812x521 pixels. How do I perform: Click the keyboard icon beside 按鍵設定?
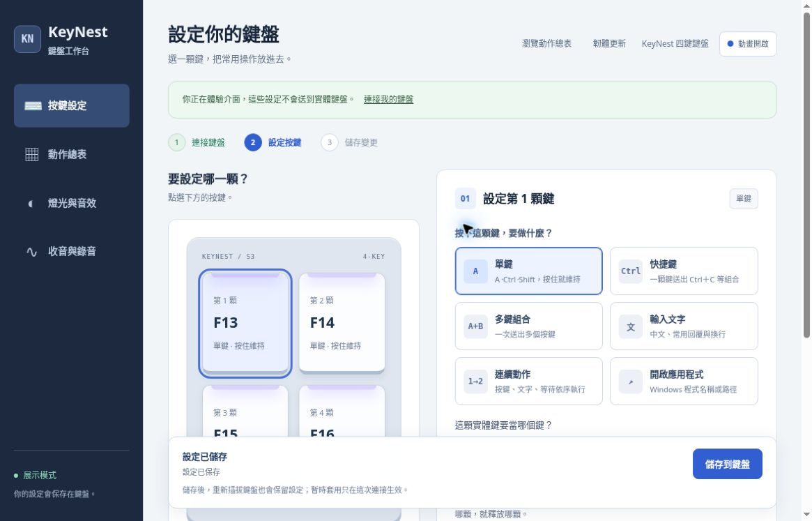[33, 106]
